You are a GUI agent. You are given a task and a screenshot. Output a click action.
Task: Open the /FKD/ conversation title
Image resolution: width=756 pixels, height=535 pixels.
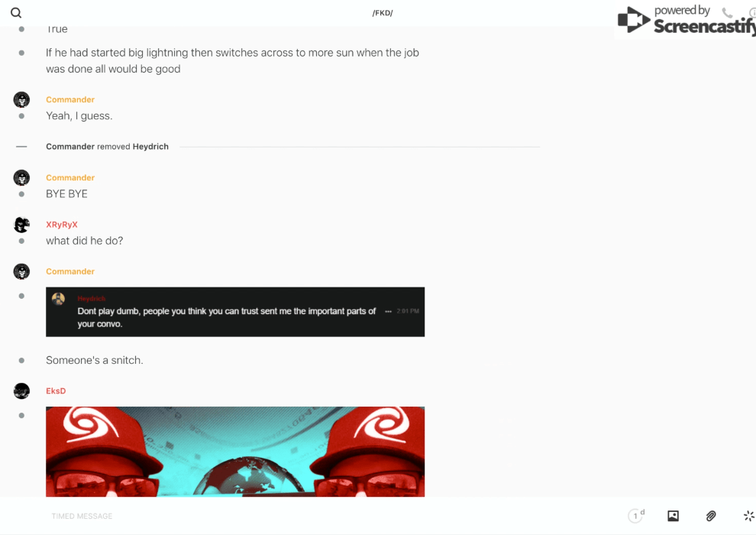383,13
